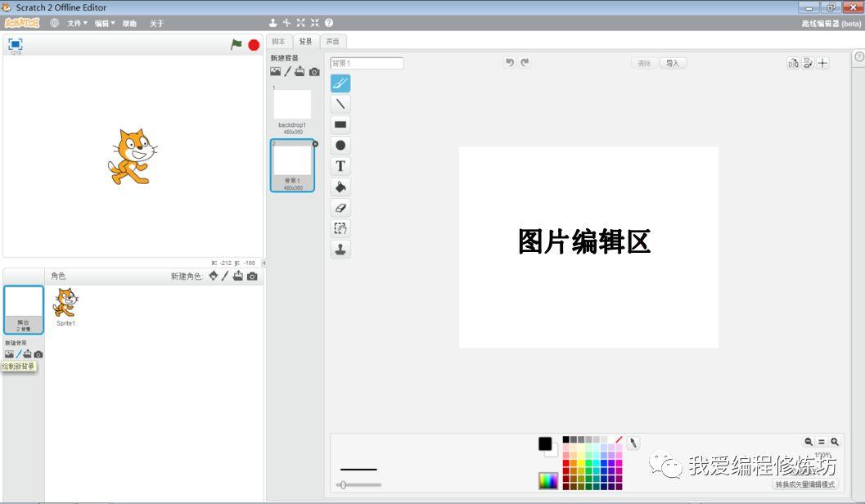The width and height of the screenshot is (865, 504).
Task: Choose backdrop from library in 新建背景 tab panel
Action: [x=275, y=72]
